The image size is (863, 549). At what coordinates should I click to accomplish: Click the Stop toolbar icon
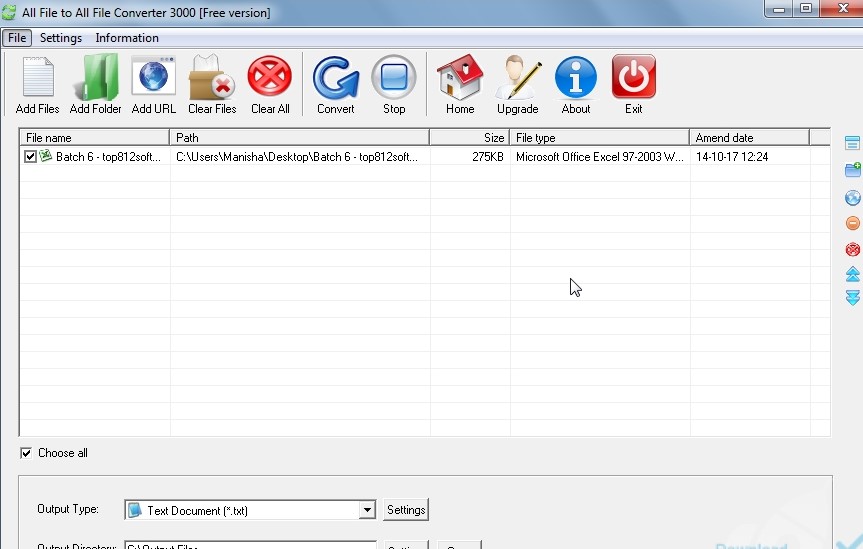[x=394, y=77]
